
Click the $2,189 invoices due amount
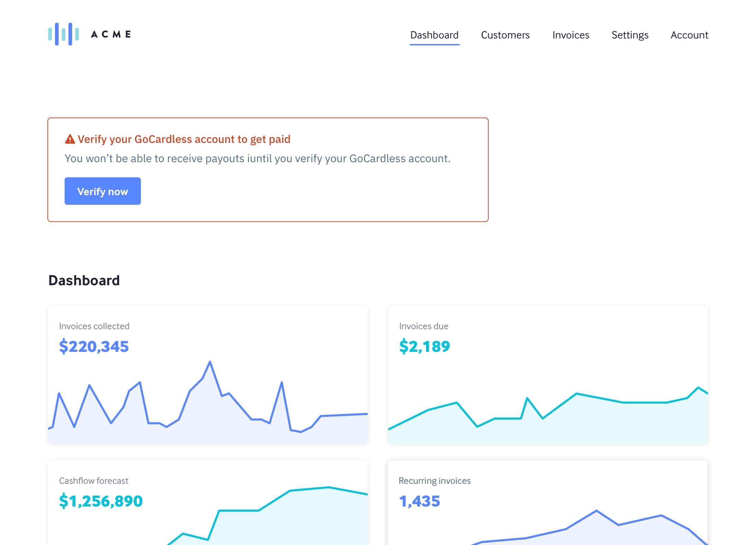pyautogui.click(x=424, y=346)
